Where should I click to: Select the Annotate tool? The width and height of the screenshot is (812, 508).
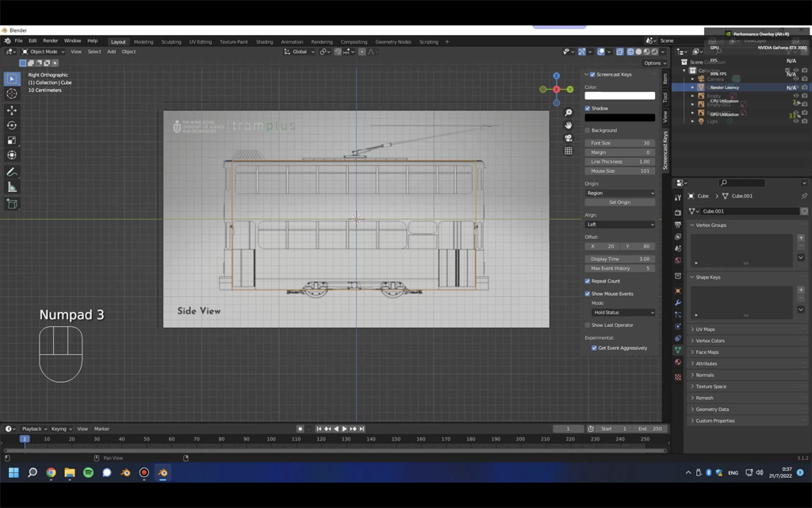tap(12, 172)
